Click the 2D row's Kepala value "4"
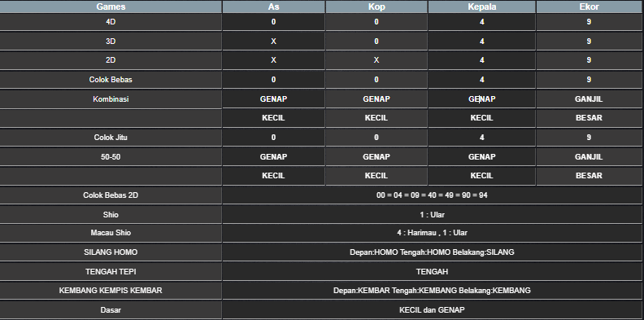Viewport: 644px width, 320px height. 481,60
